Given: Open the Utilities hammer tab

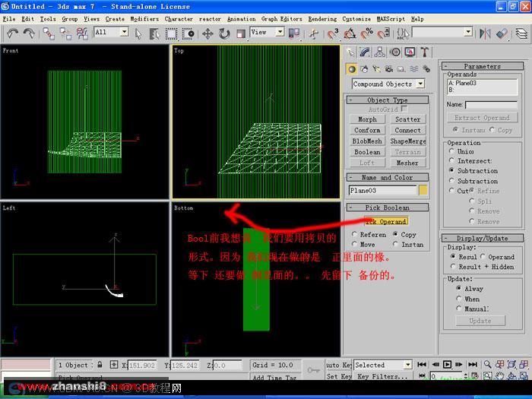Looking at the screenshot, I should 424,52.
